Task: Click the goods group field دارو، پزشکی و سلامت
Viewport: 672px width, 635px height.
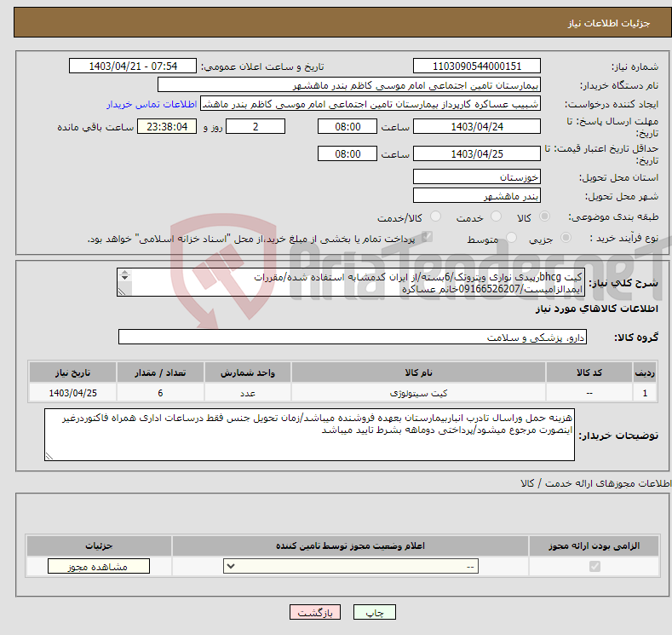Action: point(353,337)
